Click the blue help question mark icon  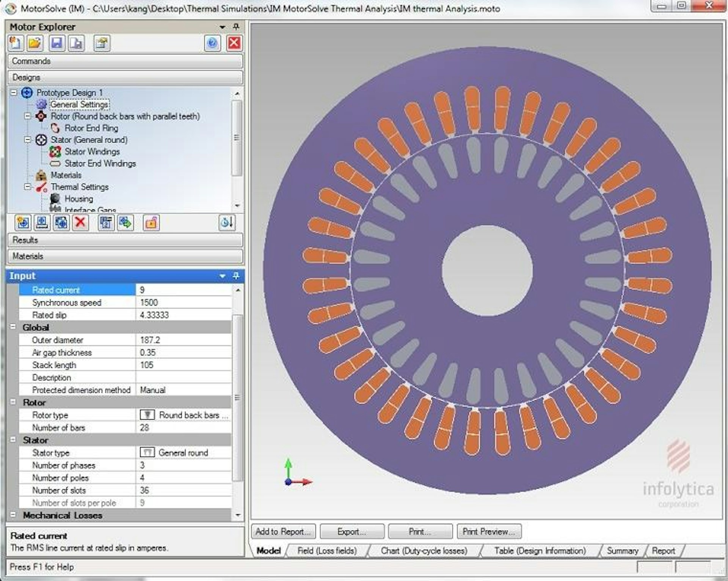pos(212,43)
